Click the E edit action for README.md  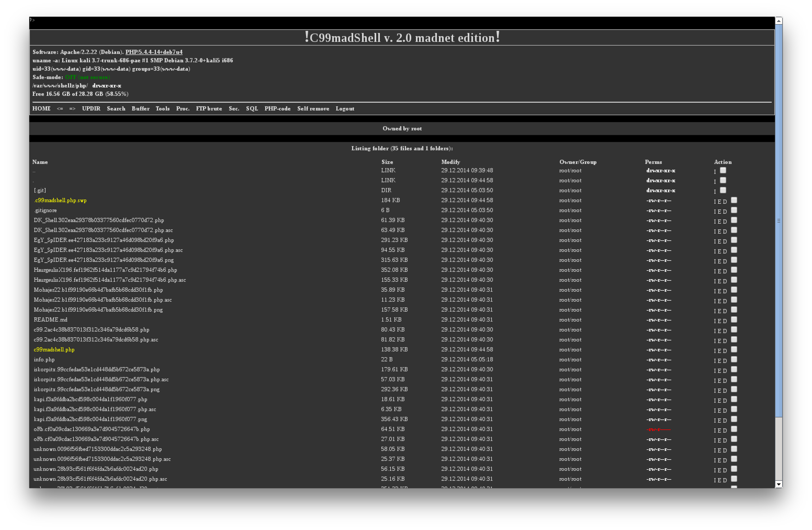pos(720,321)
